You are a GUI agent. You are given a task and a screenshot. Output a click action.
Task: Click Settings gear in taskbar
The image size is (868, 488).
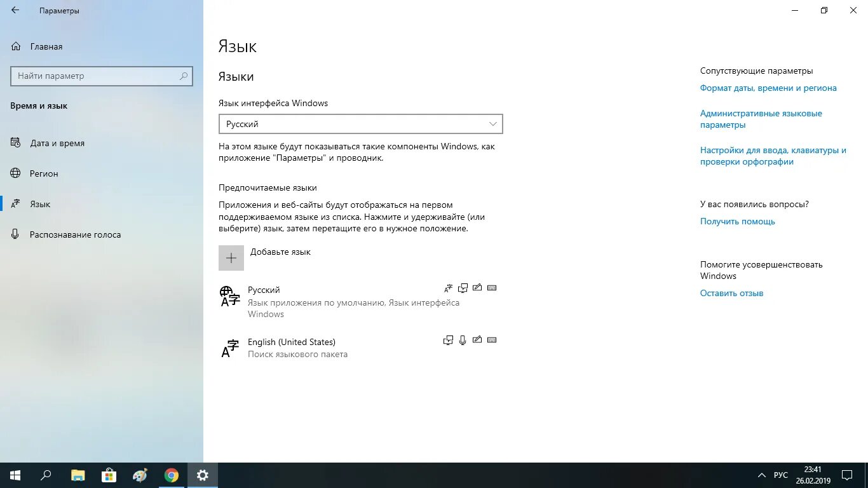202,475
